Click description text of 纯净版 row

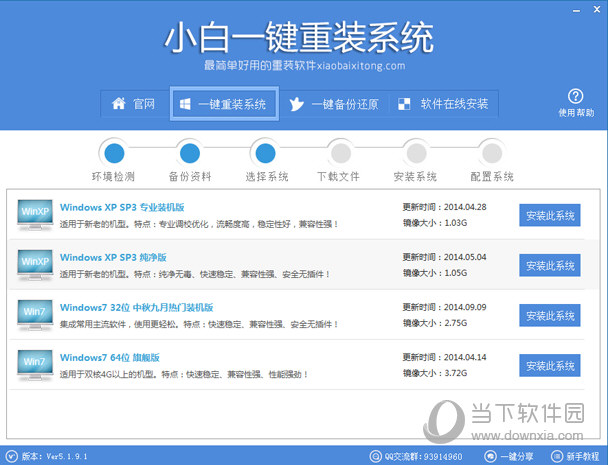click(x=195, y=274)
